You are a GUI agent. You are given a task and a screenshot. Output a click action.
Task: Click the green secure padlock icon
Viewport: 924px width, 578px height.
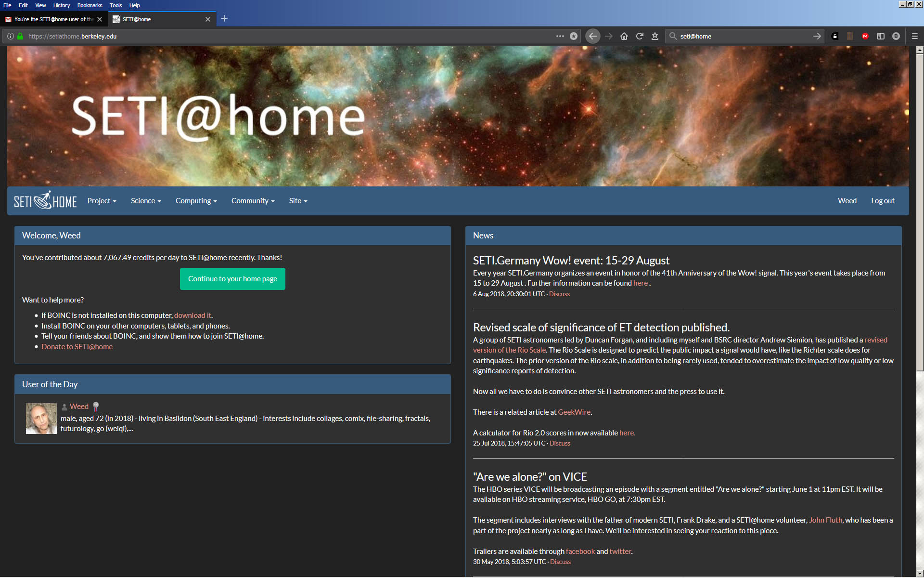click(x=20, y=36)
